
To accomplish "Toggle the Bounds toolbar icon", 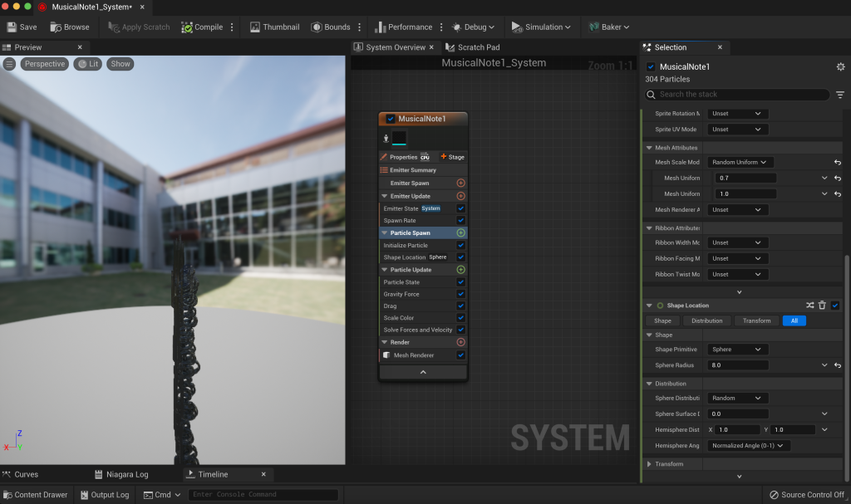I will coord(317,27).
